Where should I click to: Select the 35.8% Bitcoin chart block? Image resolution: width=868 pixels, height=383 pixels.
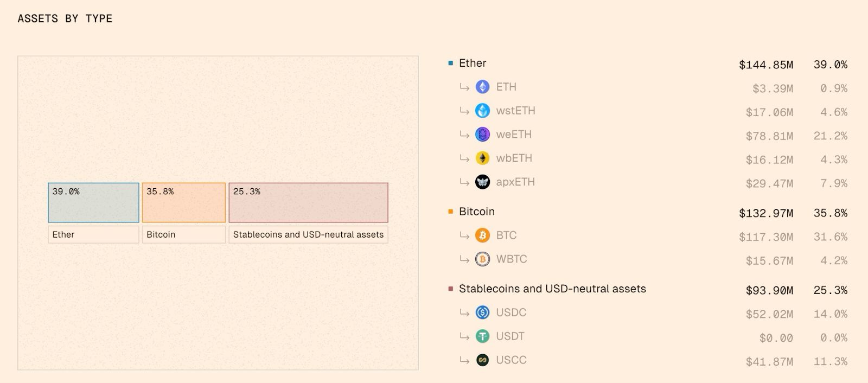point(184,202)
